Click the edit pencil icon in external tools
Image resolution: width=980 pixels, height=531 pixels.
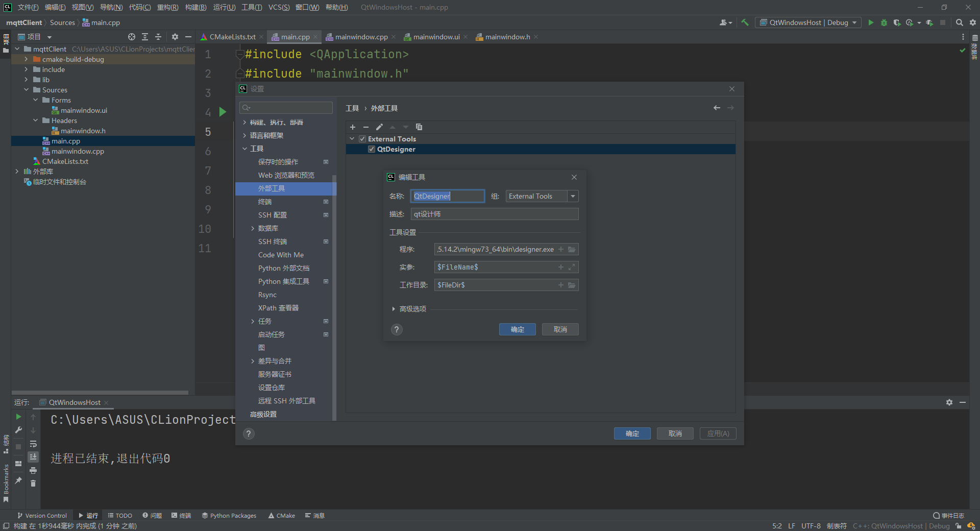[379, 127]
